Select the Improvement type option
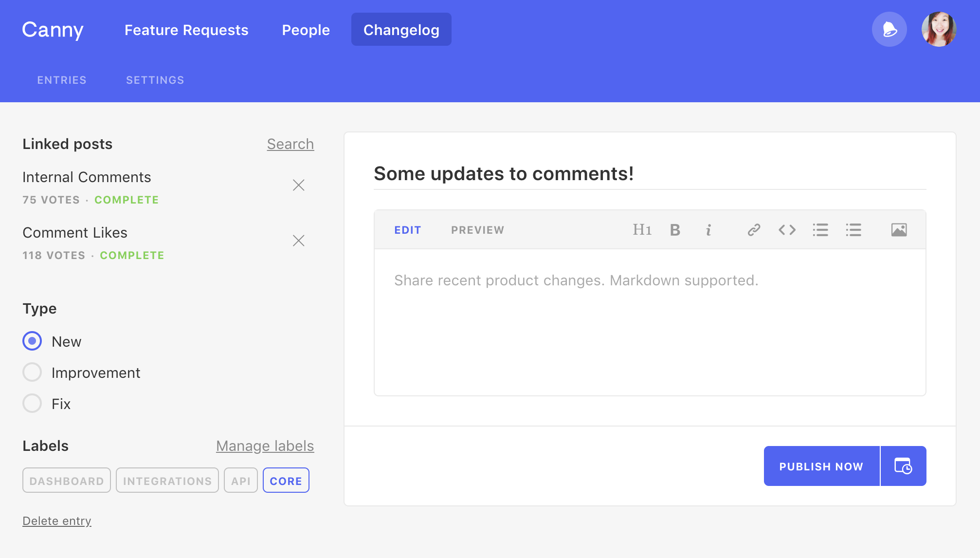The image size is (980, 558). click(32, 372)
